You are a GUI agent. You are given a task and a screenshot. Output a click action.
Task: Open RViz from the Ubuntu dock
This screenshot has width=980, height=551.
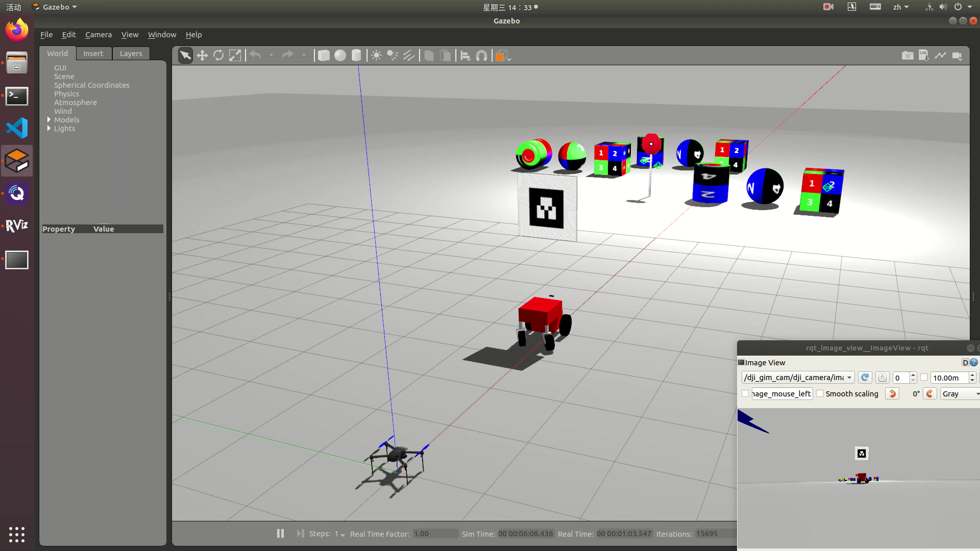tap(17, 226)
